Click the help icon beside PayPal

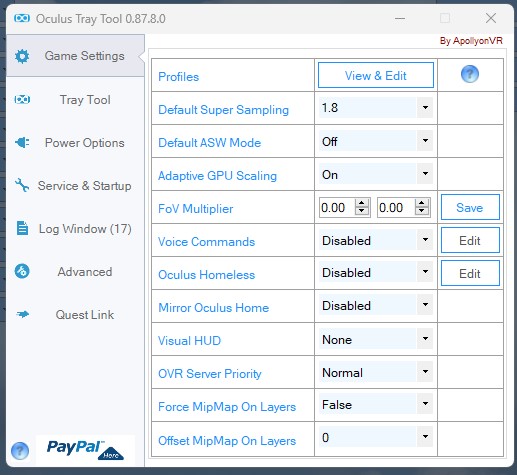(x=20, y=451)
